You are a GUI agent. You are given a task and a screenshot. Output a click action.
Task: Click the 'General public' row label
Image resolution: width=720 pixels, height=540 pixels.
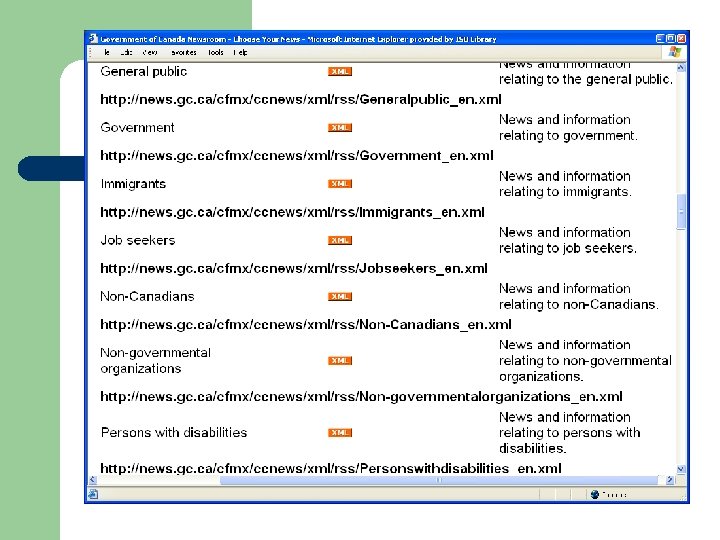pos(144,72)
